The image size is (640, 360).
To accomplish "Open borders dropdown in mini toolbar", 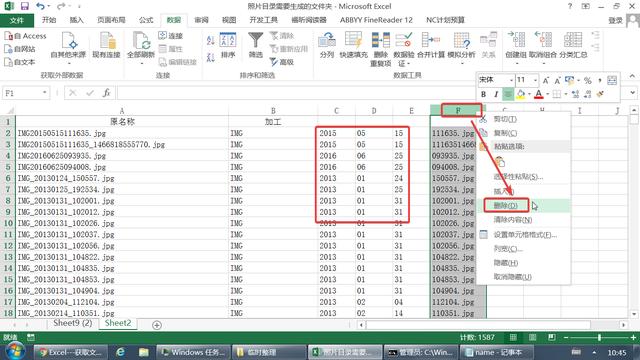I will click(566, 94).
